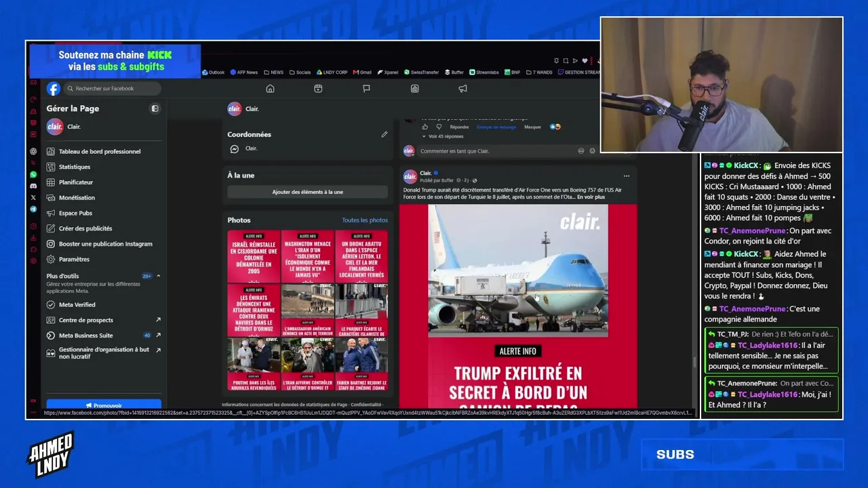Open the Ads megaphone icon in top bar
868x488 pixels.
[462, 89]
